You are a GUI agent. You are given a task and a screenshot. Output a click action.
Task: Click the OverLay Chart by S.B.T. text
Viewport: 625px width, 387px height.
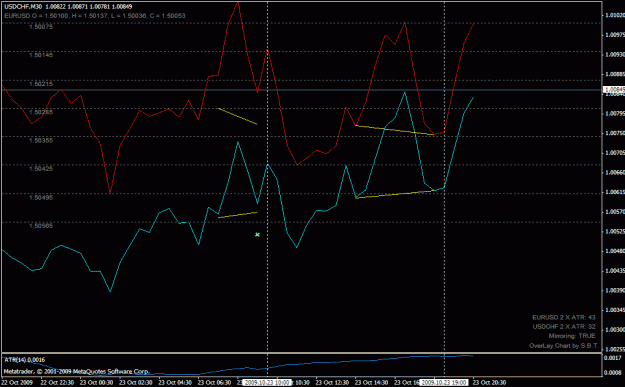click(564, 346)
